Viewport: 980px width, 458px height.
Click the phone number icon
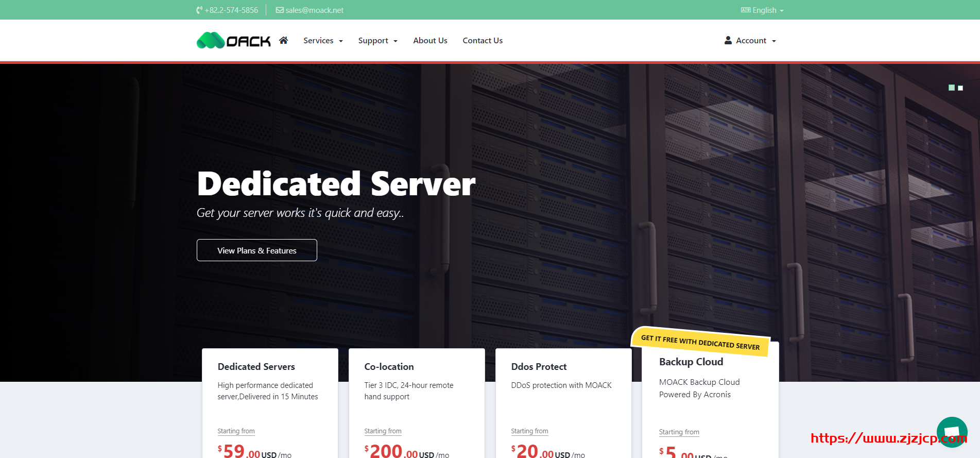coord(199,10)
